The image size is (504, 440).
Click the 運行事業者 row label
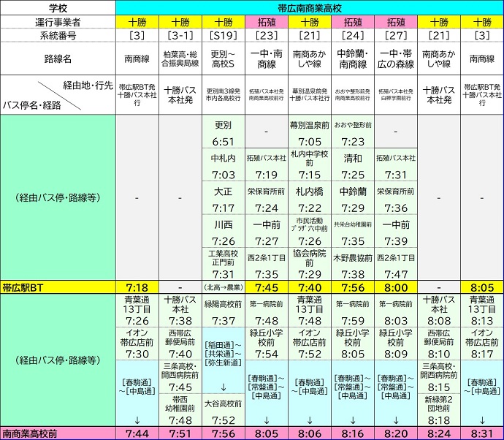58,22
